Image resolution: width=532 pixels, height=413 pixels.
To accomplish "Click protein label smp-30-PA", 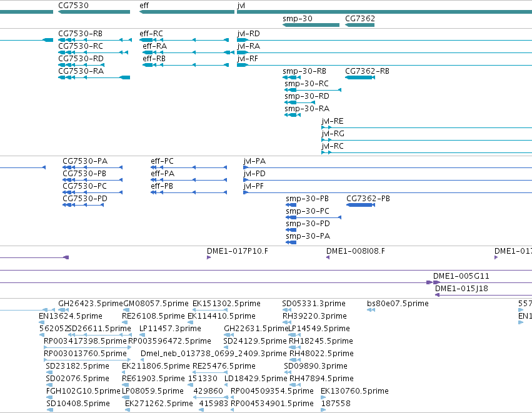I will click(x=308, y=236).
